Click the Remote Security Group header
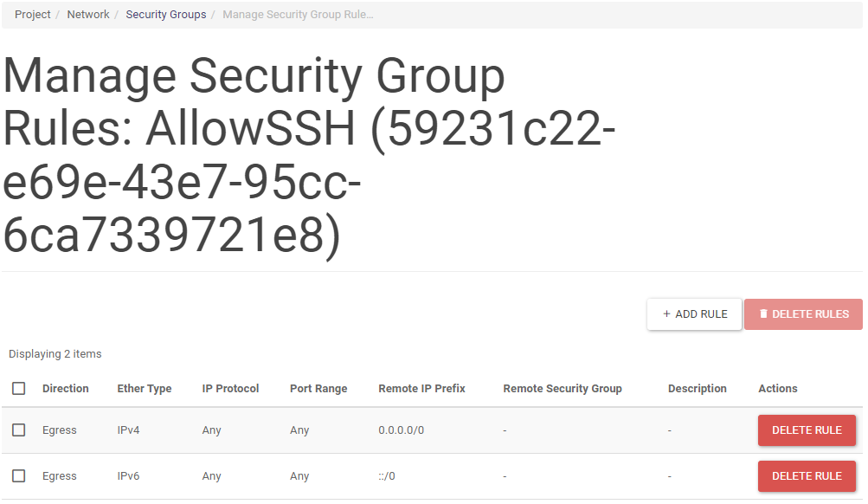Image resolution: width=868 pixels, height=504 pixels. [563, 389]
